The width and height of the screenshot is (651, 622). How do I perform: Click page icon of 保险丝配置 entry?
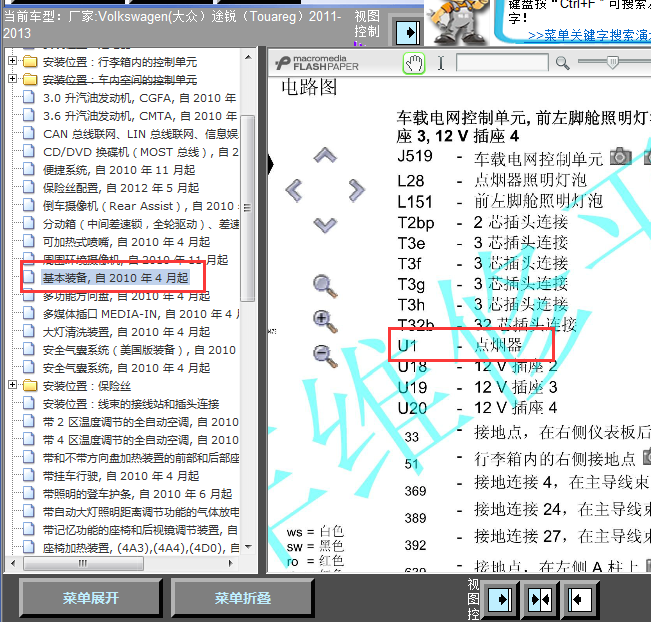click(28, 188)
